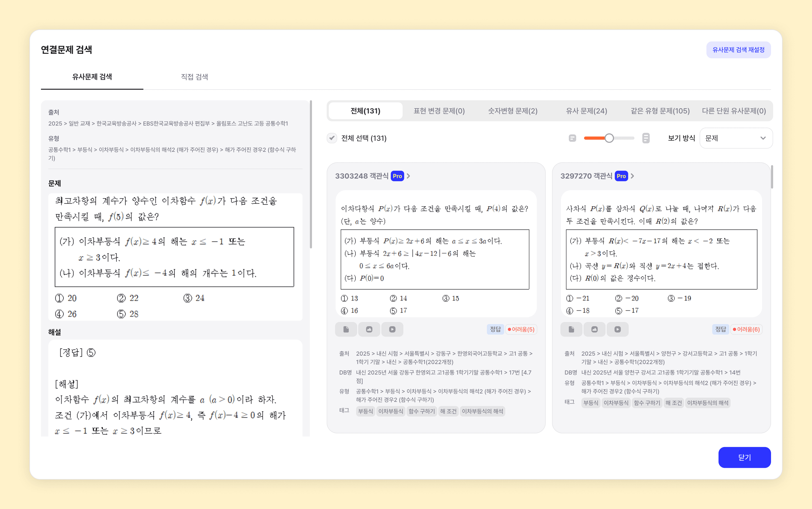
Task: Click 이차부등식의 해석 tag on card 3297270
Action: [708, 403]
